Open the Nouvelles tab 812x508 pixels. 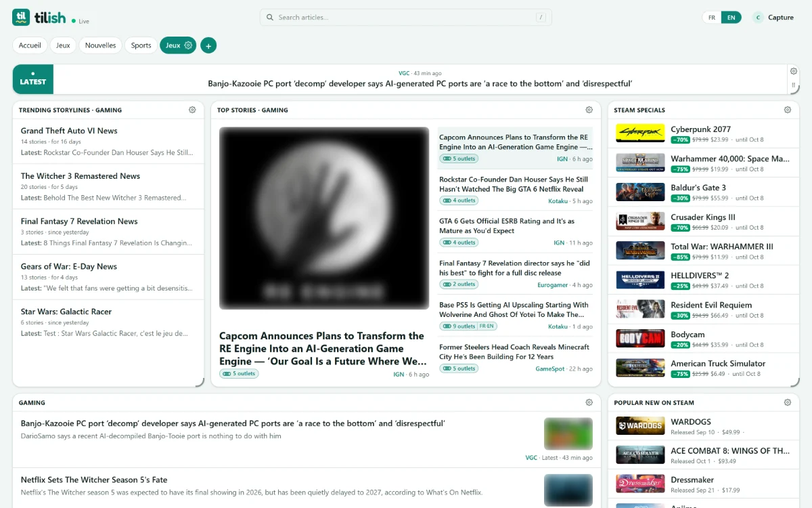point(100,45)
